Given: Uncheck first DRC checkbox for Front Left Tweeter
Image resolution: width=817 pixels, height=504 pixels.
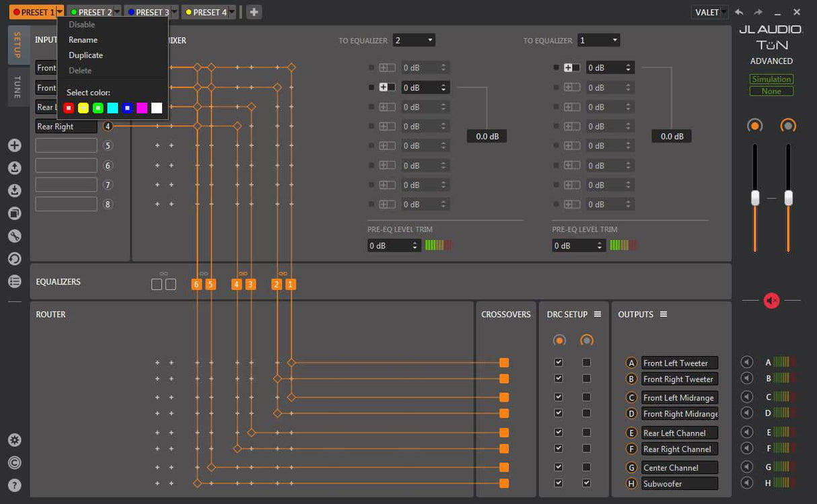Looking at the screenshot, I should coord(558,362).
